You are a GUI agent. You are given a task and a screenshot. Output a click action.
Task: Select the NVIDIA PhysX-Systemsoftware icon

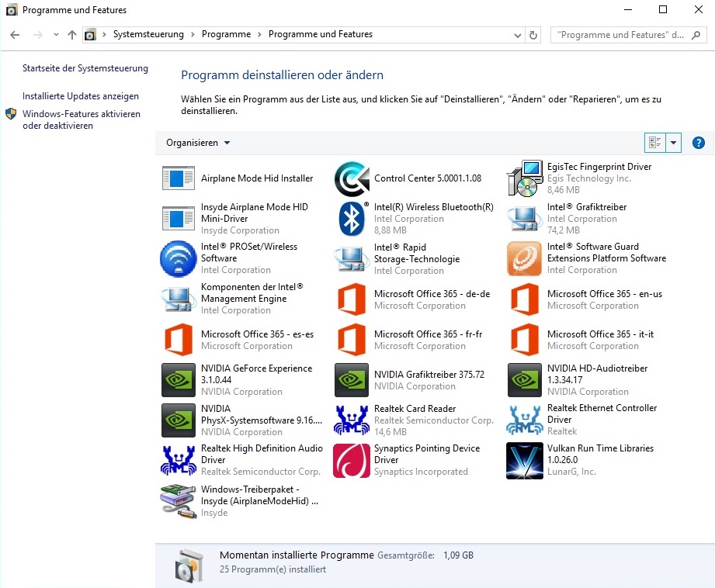point(179,420)
